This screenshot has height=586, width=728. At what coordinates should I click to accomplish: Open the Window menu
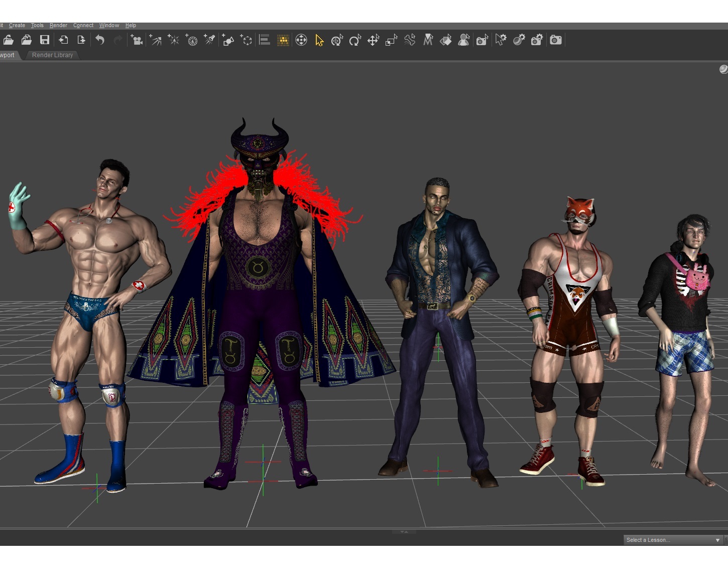109,25
